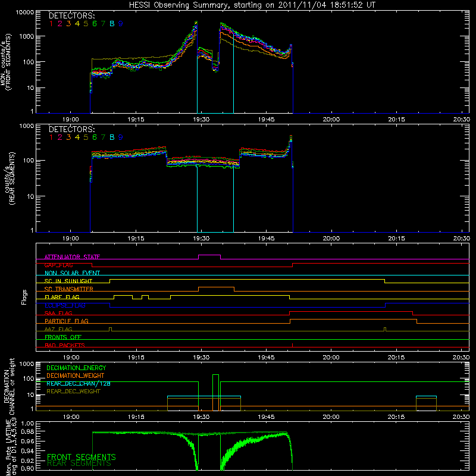This screenshot has width=476, height=476.
Task: Select the SC_TRANSMITTER flag label
Action: coord(69,289)
